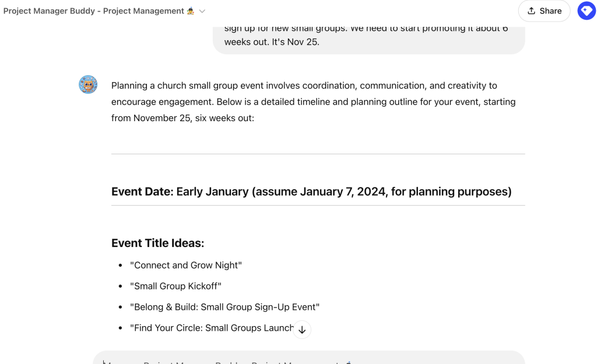Click the Share button label
Screen dimensions: 597x364
pyautogui.click(x=550, y=11)
